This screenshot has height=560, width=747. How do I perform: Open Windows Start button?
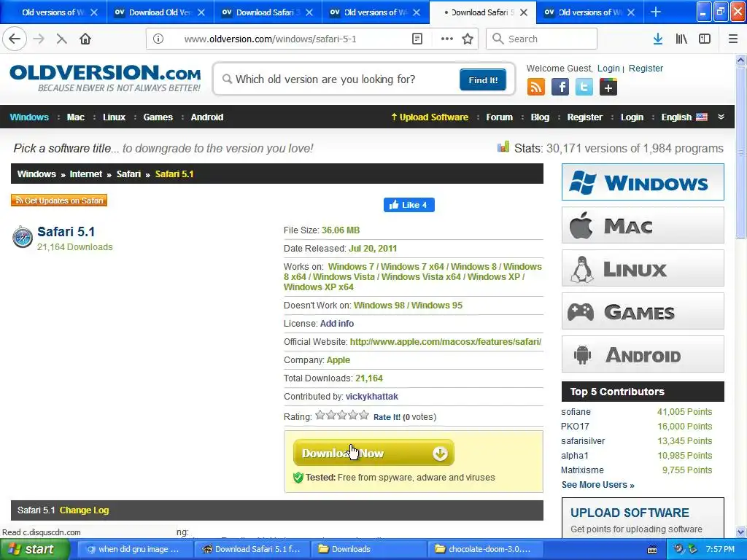pyautogui.click(x=34, y=550)
